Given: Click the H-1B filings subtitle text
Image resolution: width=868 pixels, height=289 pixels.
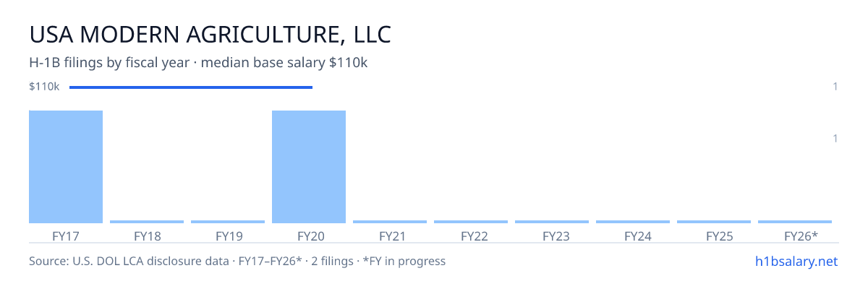Looking at the screenshot, I should (x=199, y=63).
